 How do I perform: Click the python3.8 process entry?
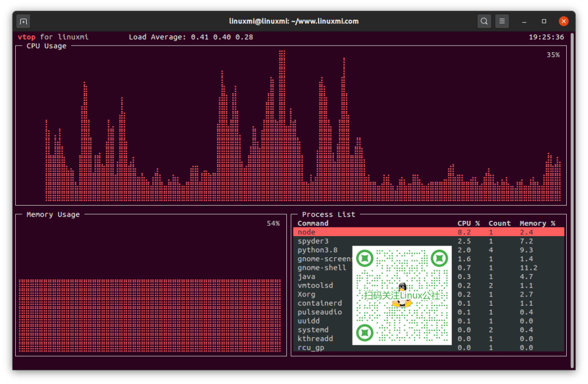tap(317, 250)
